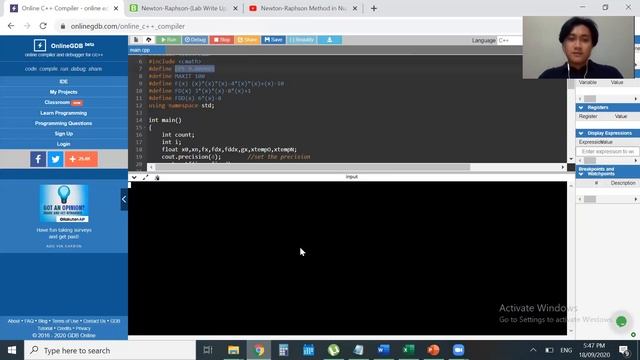Click the Beautify button
640x360 pixels.
302,40
